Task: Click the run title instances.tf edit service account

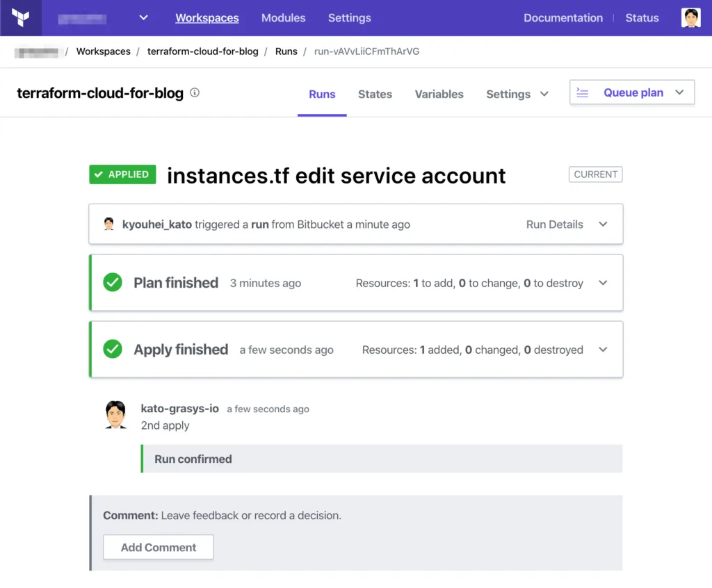Action: (x=337, y=176)
